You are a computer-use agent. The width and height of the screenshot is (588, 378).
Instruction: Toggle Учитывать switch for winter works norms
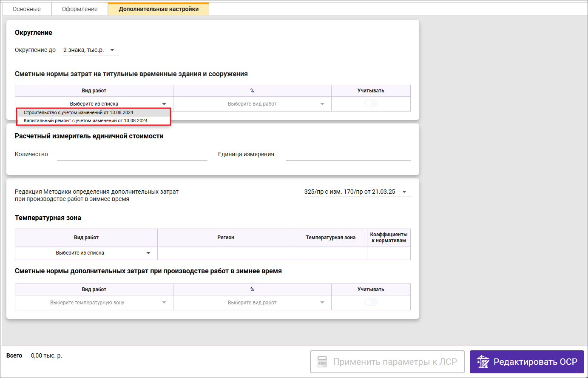pyautogui.click(x=371, y=302)
